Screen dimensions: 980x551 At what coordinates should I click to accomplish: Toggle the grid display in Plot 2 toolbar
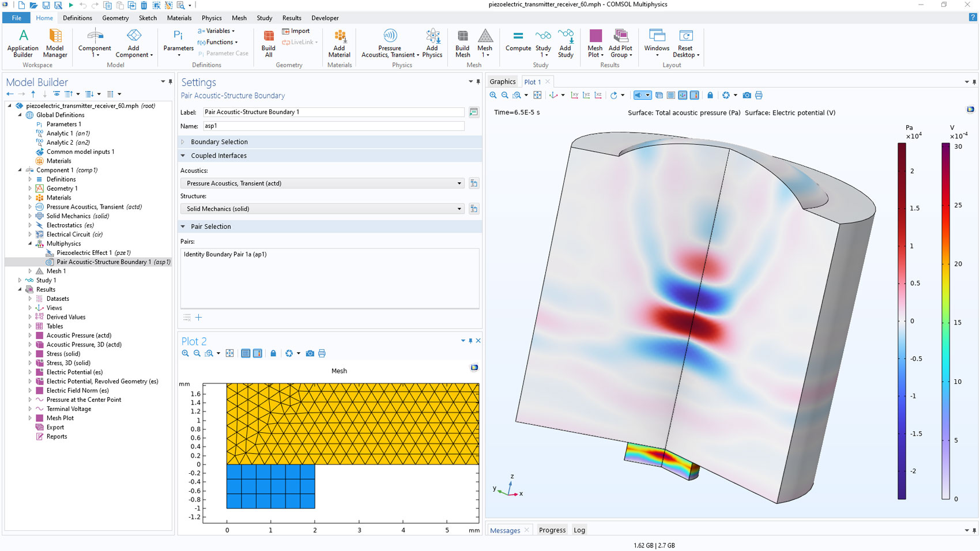[246, 353]
